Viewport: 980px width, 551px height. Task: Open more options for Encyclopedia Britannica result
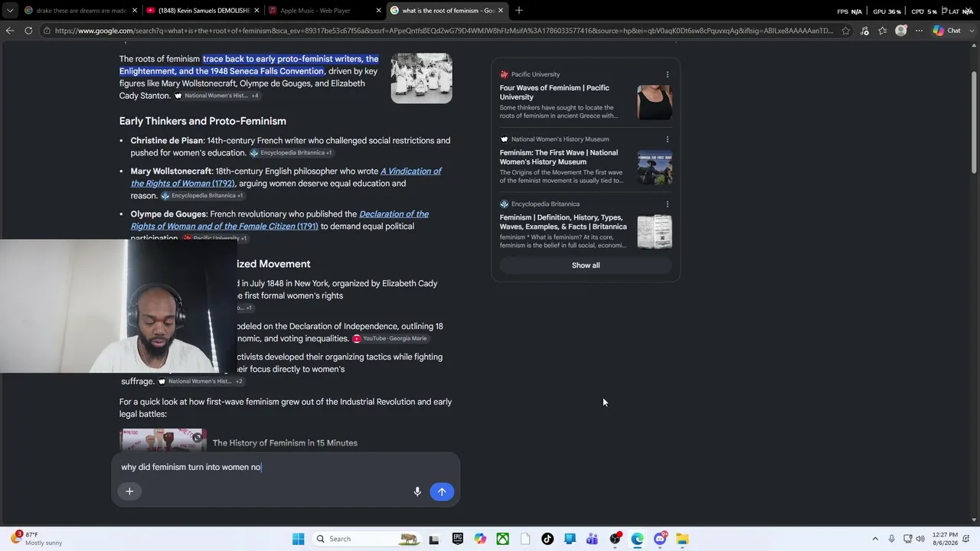(668, 204)
